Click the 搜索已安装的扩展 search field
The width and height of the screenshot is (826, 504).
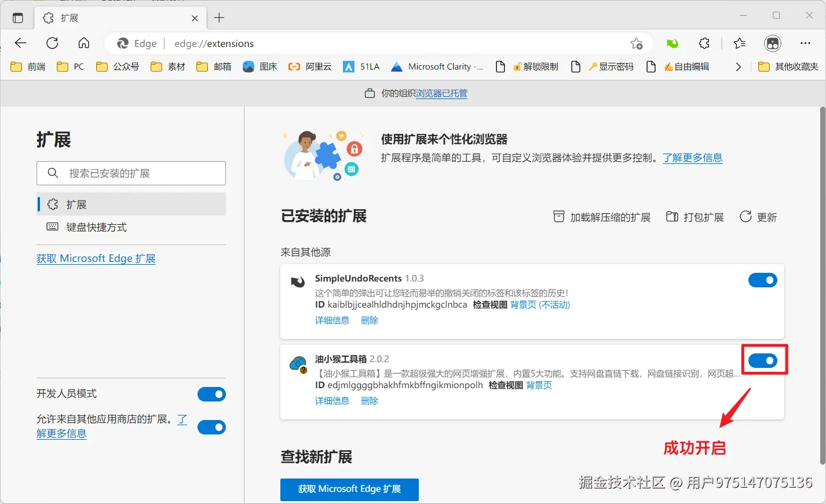131,173
